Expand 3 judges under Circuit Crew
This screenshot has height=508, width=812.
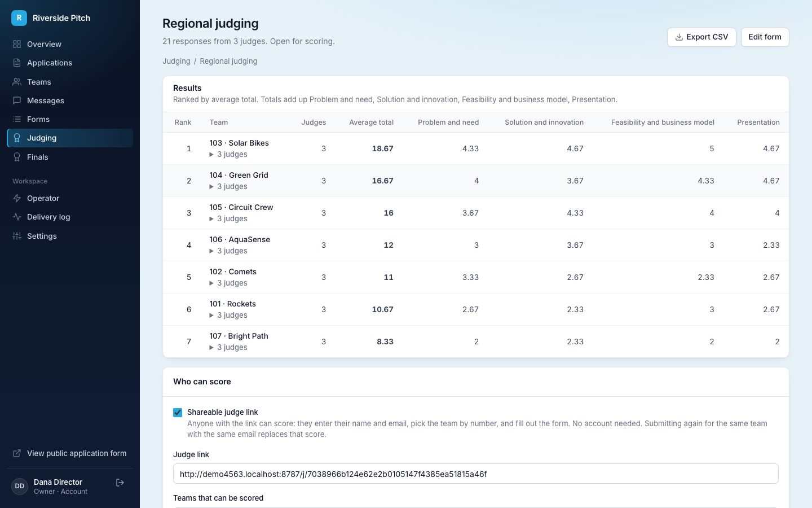[x=228, y=218]
